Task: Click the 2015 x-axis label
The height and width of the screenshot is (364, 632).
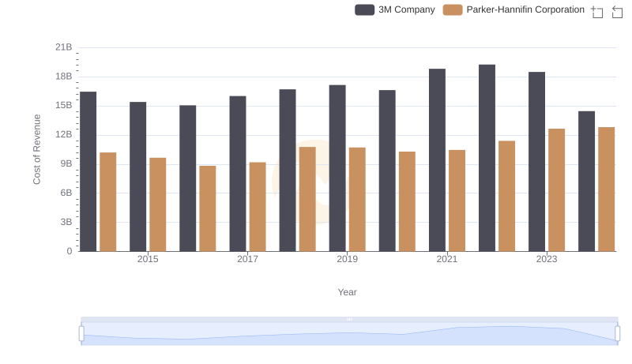Action: pos(148,259)
